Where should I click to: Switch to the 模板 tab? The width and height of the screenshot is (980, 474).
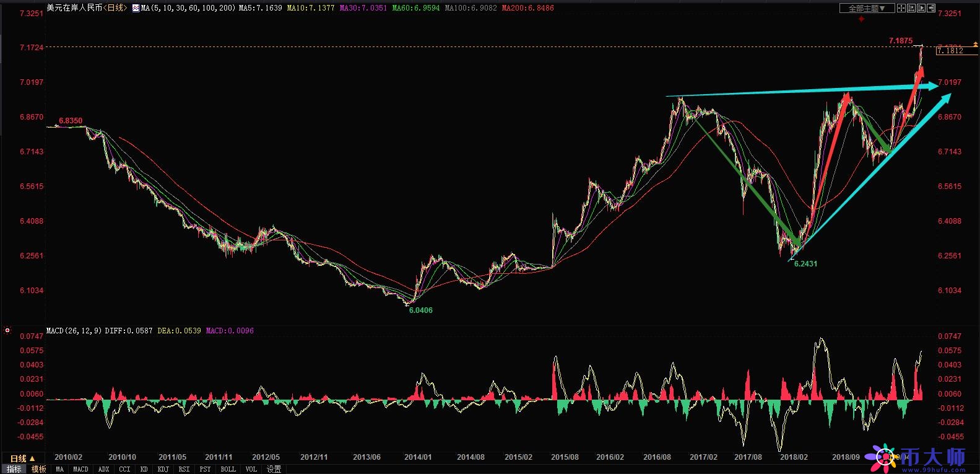coord(39,469)
